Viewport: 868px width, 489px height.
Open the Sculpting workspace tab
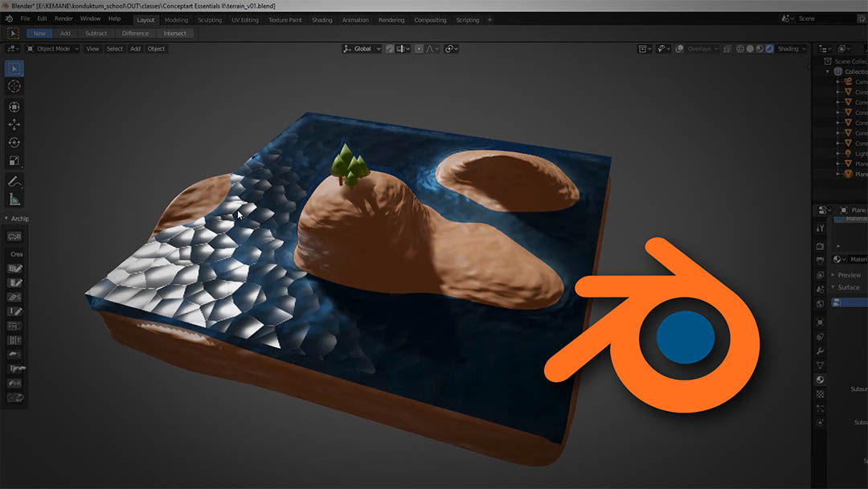pyautogui.click(x=209, y=20)
